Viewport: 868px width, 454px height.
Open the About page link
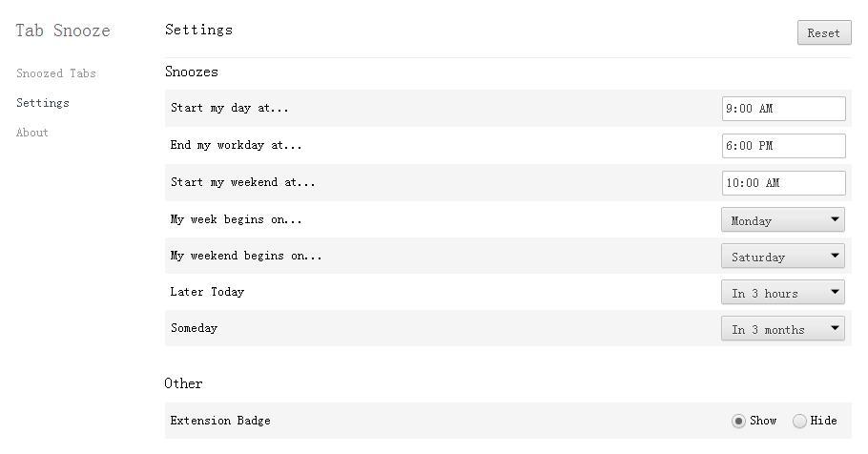tap(32, 133)
